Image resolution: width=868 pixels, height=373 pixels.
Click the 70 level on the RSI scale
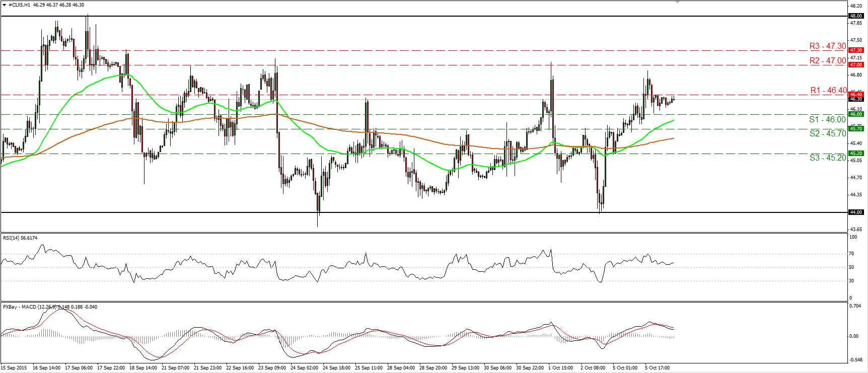(852, 254)
